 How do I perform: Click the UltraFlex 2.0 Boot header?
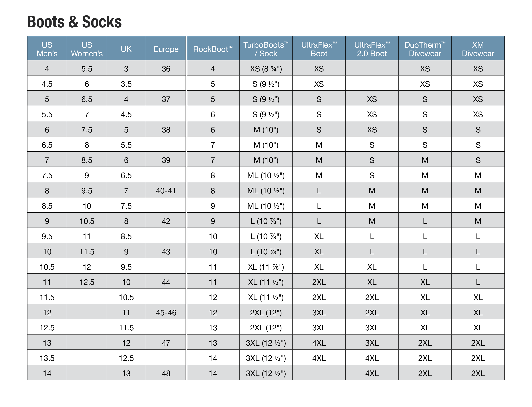[x=372, y=48]
